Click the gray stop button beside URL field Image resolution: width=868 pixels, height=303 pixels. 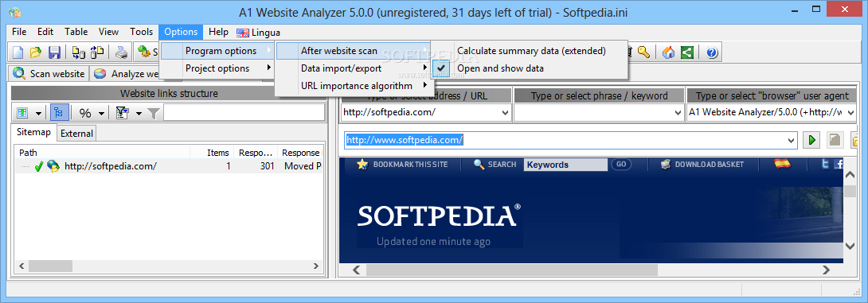pos(835,140)
